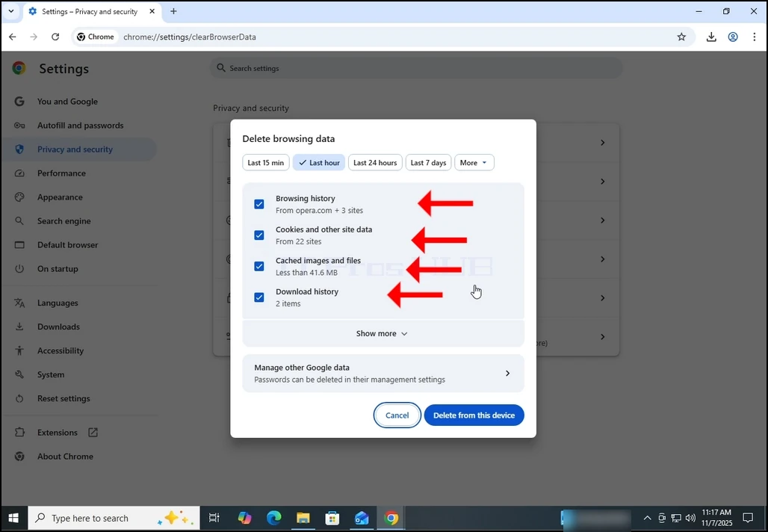Open On startup settings

pyautogui.click(x=58, y=269)
